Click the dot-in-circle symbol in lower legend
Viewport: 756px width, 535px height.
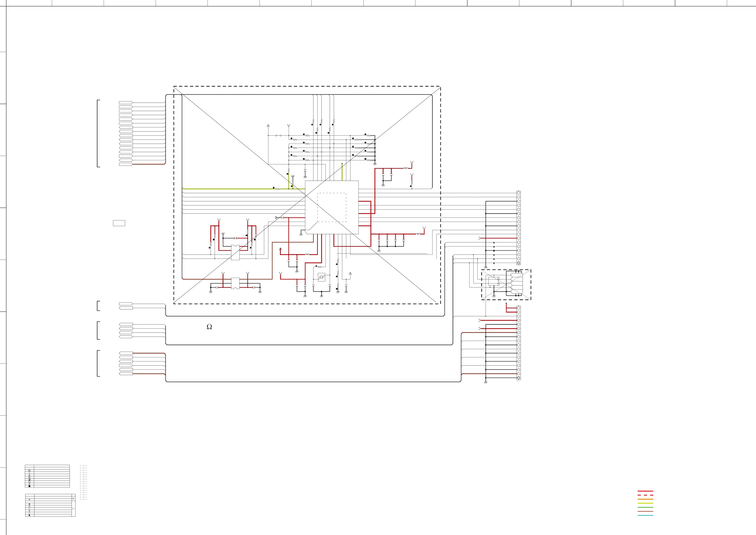[30, 504]
